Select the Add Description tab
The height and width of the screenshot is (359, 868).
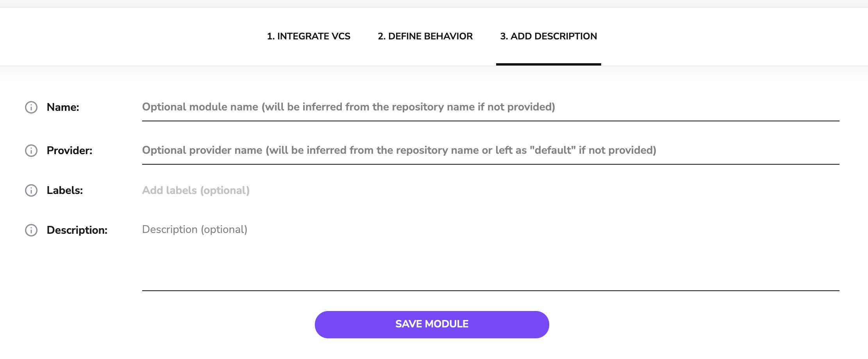[548, 36]
